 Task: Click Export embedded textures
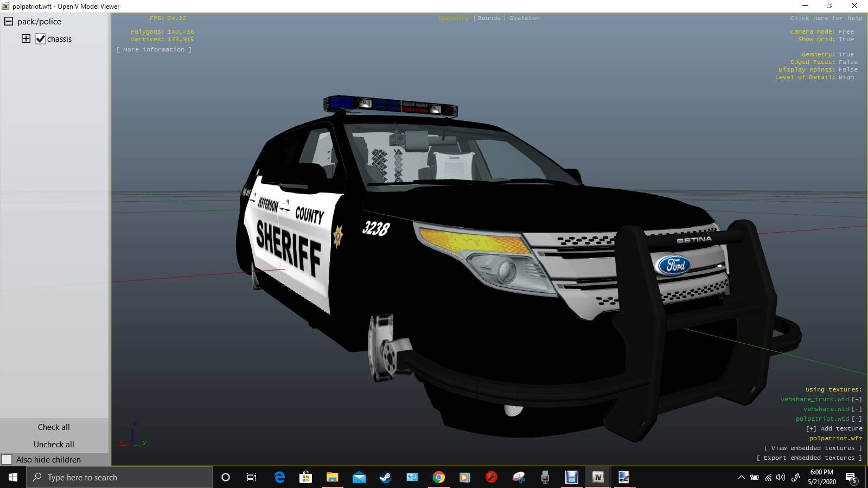coord(809,458)
